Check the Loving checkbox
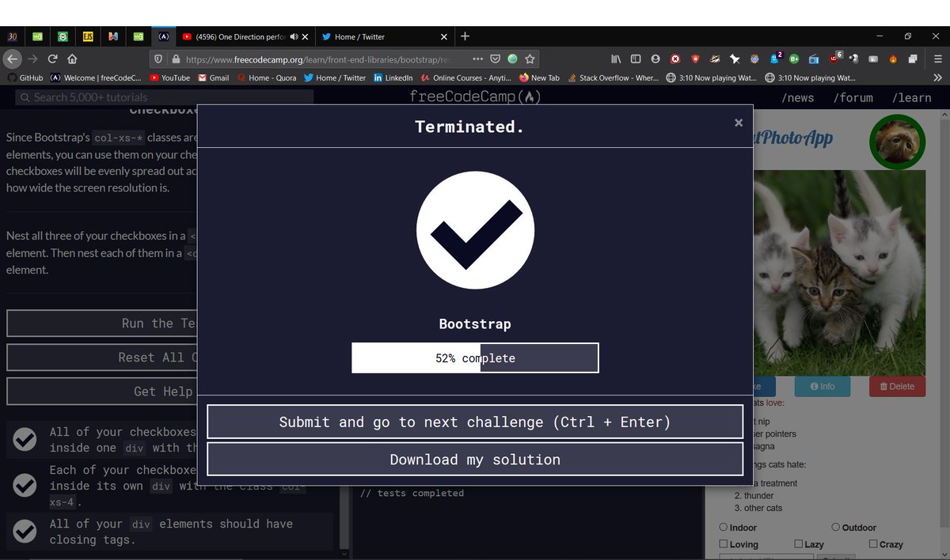The image size is (950, 560). [723, 544]
